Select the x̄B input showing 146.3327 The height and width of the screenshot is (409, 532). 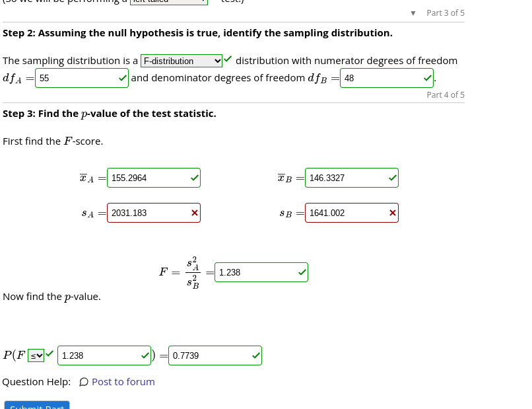pyautogui.click(x=347, y=177)
